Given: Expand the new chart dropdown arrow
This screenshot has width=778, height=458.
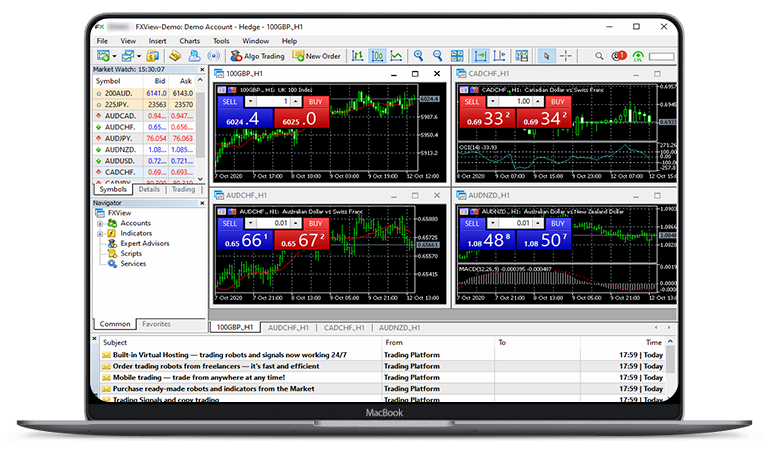Looking at the screenshot, I should click(x=114, y=57).
